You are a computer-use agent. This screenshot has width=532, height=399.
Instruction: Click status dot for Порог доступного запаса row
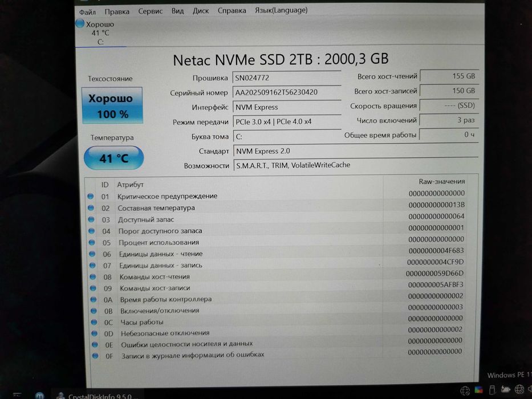(x=91, y=231)
